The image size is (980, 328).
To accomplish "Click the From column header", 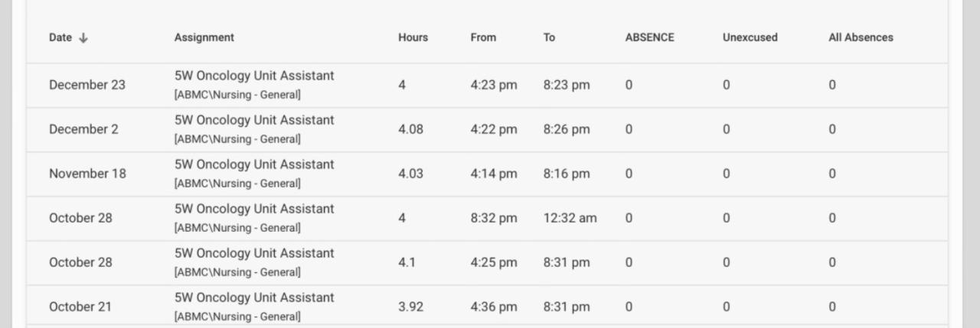I will [483, 37].
